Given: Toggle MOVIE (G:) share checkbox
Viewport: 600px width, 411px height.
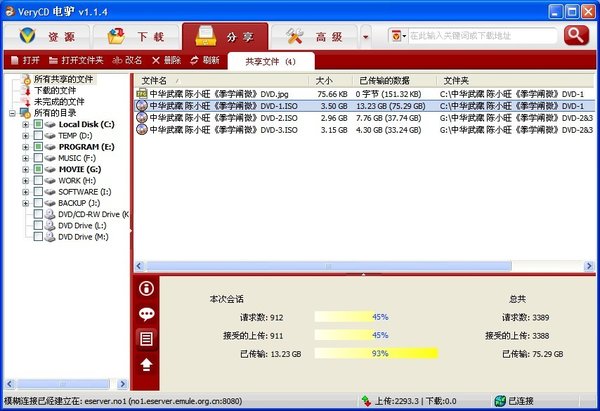Looking at the screenshot, I should click(x=38, y=169).
